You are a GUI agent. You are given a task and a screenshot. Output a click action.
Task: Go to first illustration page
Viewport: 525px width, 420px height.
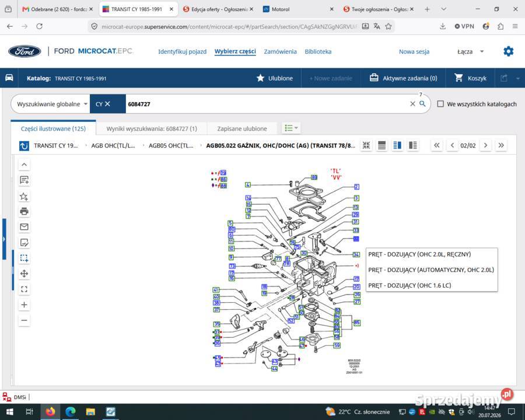(x=436, y=145)
